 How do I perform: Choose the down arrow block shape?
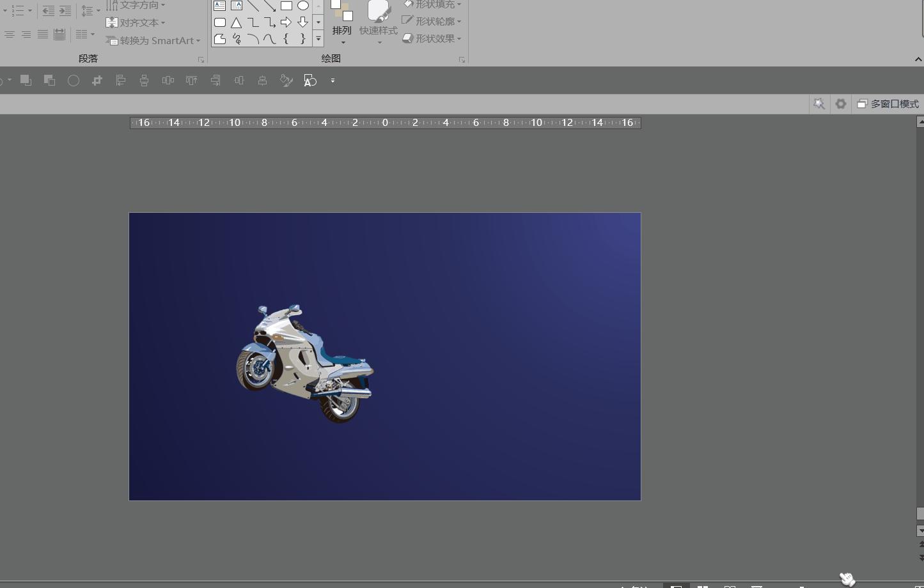[302, 22]
